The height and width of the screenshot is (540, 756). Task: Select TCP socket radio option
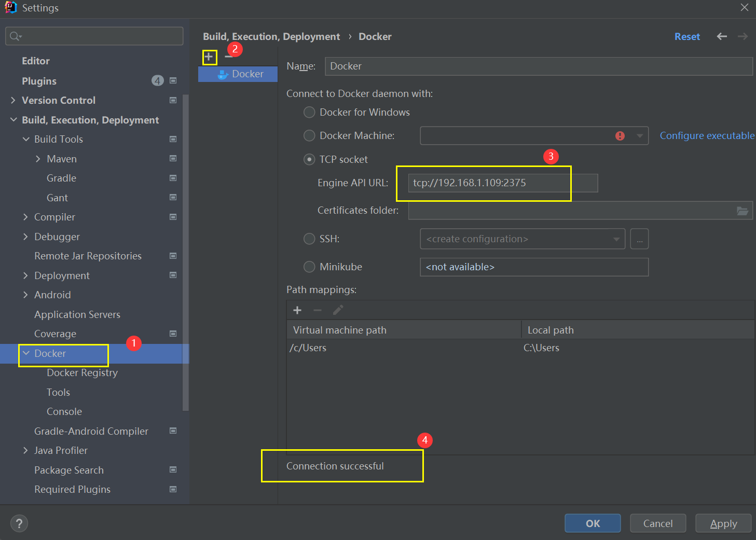click(309, 159)
